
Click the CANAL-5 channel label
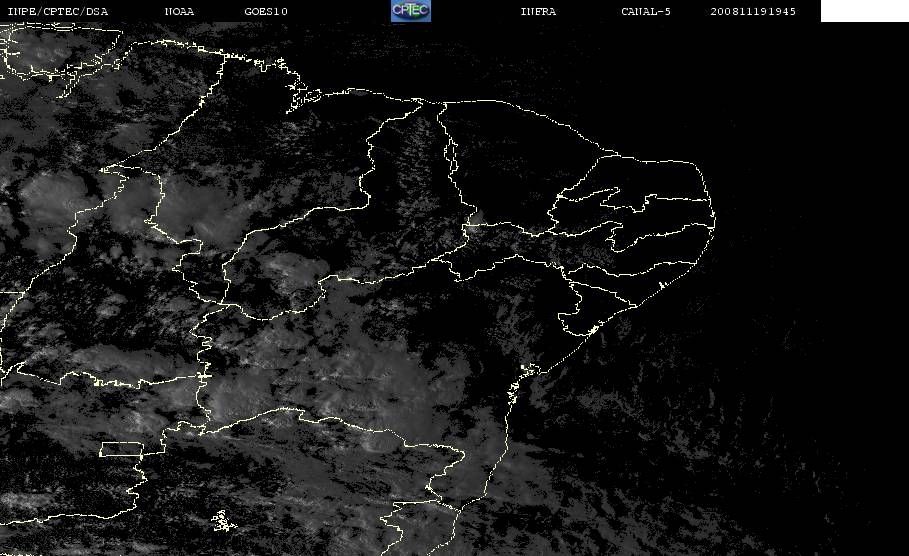click(x=646, y=11)
